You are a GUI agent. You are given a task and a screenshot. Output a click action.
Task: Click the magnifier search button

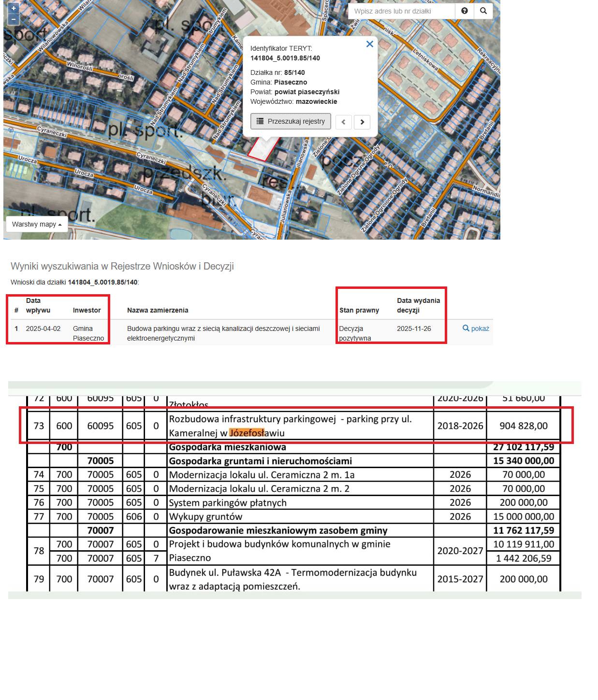[x=483, y=11]
